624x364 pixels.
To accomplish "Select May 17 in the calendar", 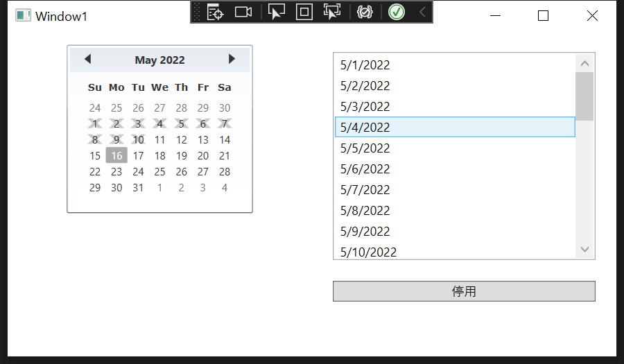I will tap(138, 155).
